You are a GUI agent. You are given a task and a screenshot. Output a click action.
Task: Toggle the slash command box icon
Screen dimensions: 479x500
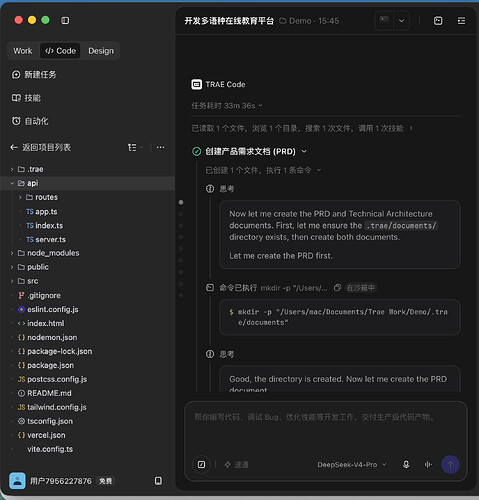[201, 464]
